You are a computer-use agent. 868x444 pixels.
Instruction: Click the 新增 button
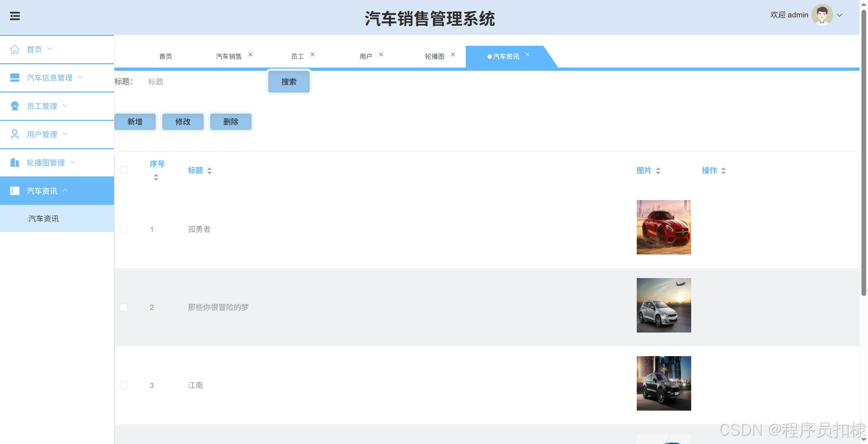(x=135, y=122)
